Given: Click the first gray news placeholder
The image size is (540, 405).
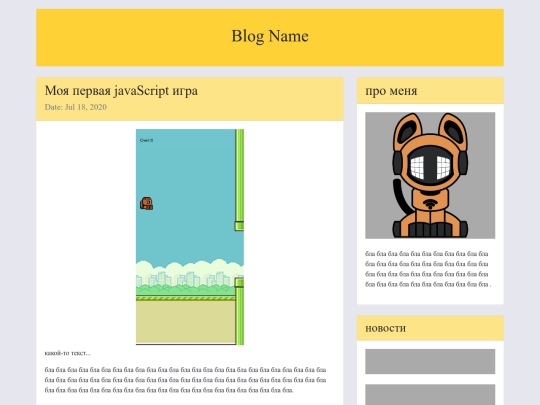Looking at the screenshot, I should pos(430,361).
